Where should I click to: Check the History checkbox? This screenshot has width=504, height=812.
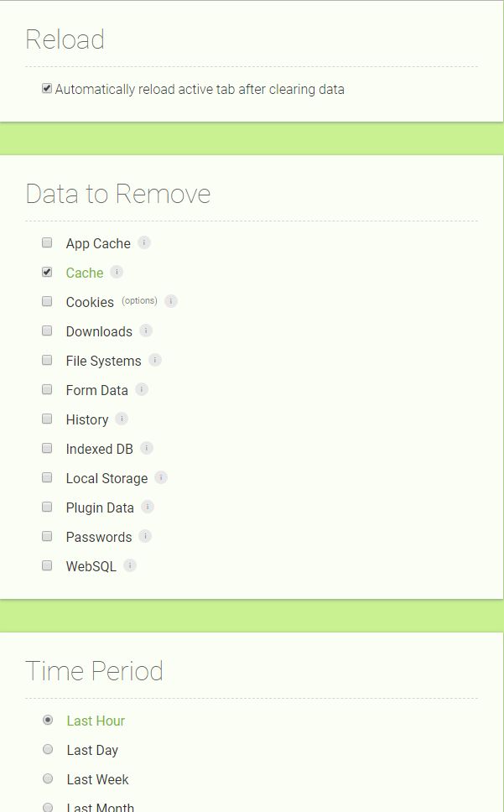coord(47,419)
